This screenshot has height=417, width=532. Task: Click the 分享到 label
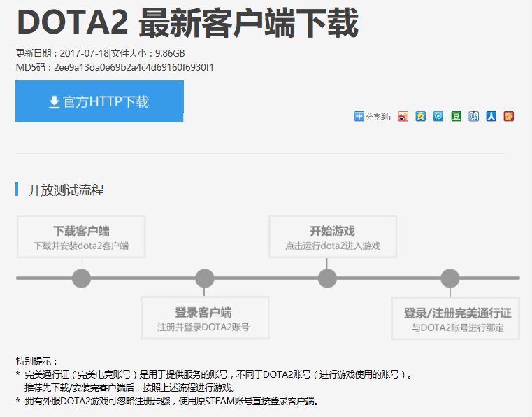coord(378,117)
